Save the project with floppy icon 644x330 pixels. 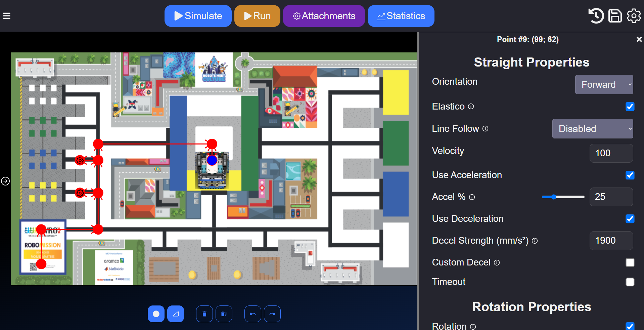pyautogui.click(x=615, y=16)
